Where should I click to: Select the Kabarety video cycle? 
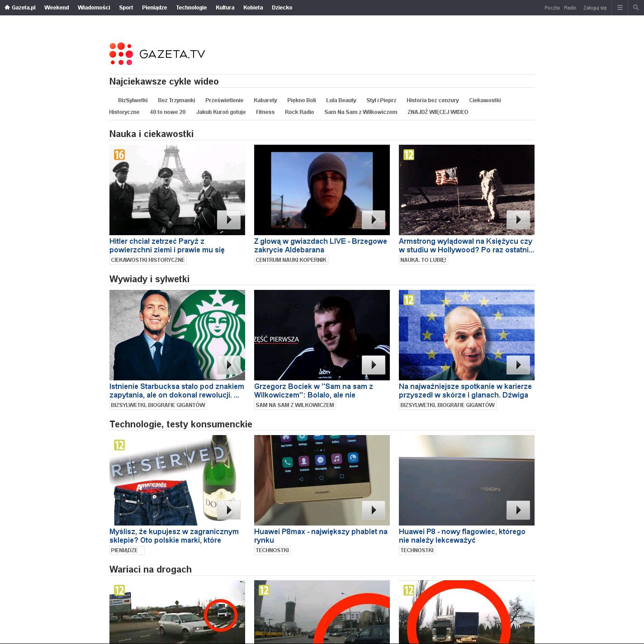265,100
